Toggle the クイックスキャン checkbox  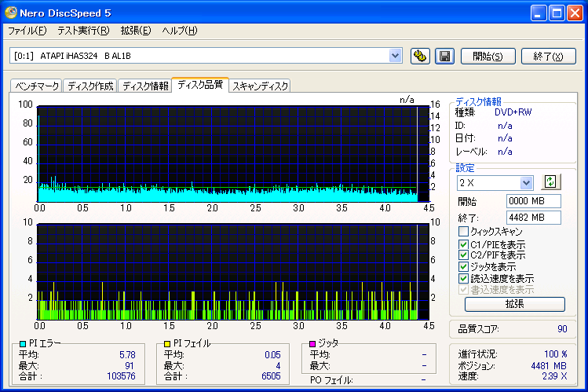point(463,231)
